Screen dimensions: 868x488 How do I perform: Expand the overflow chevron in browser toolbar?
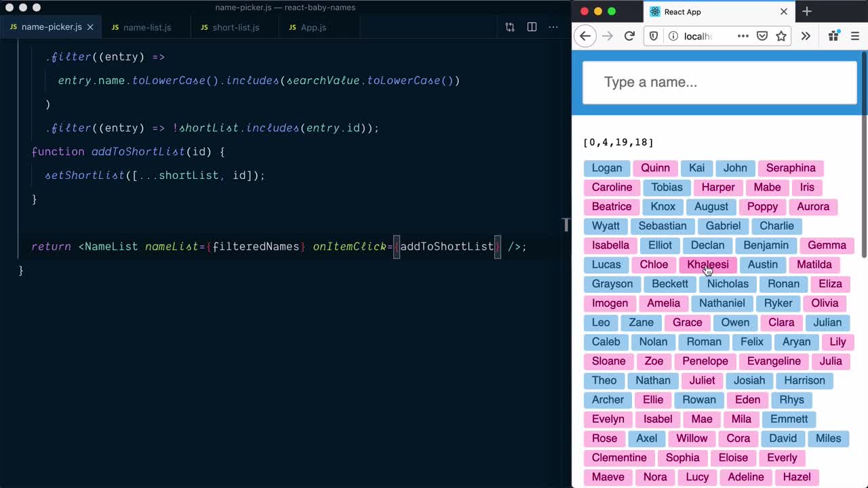(x=806, y=36)
